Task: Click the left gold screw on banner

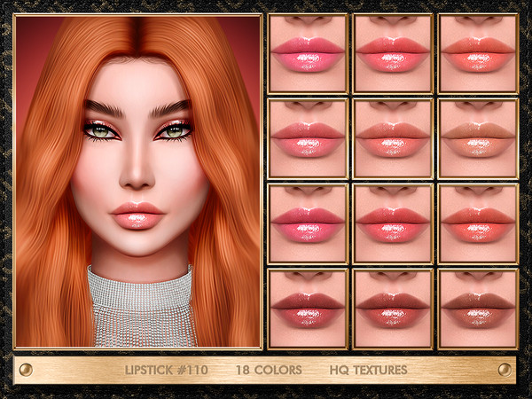Action: tap(27, 369)
